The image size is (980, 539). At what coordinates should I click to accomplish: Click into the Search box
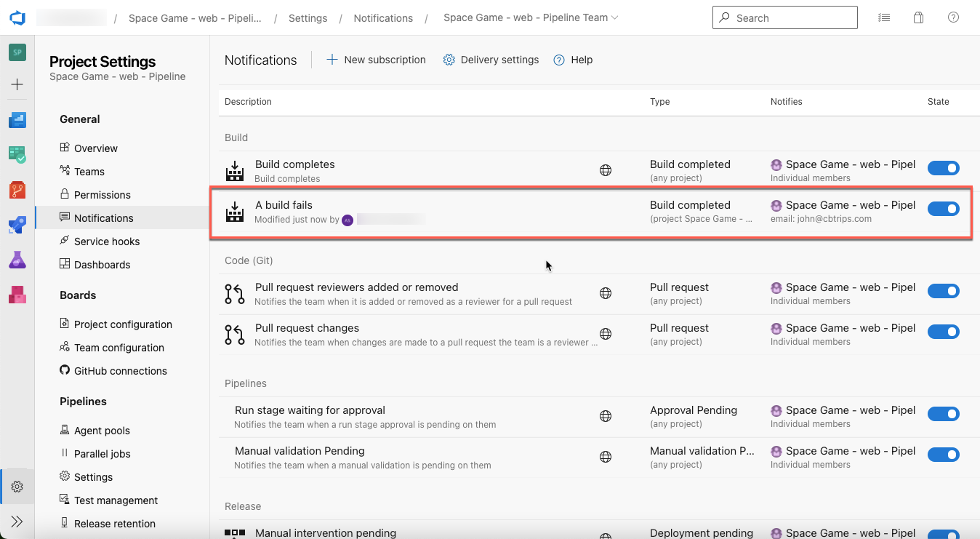coord(784,17)
